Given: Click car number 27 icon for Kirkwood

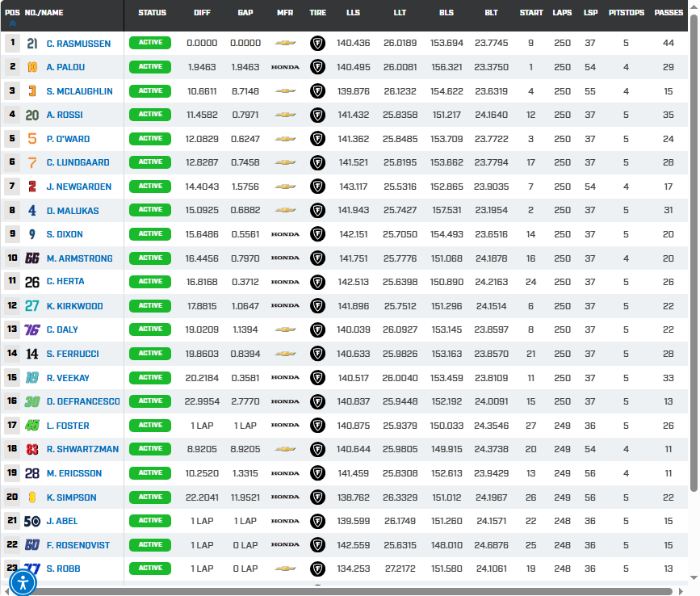Looking at the screenshot, I should pos(32,306).
